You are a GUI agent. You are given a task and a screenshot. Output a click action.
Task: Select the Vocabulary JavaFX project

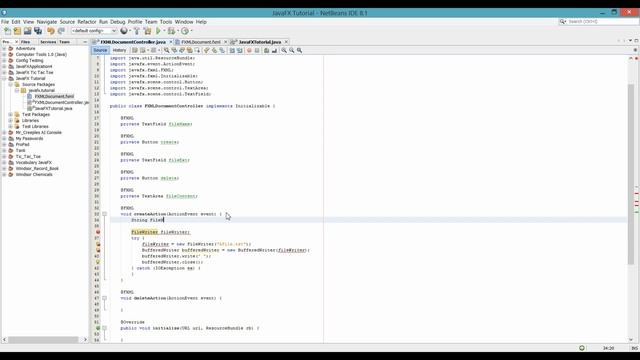click(x=33, y=162)
